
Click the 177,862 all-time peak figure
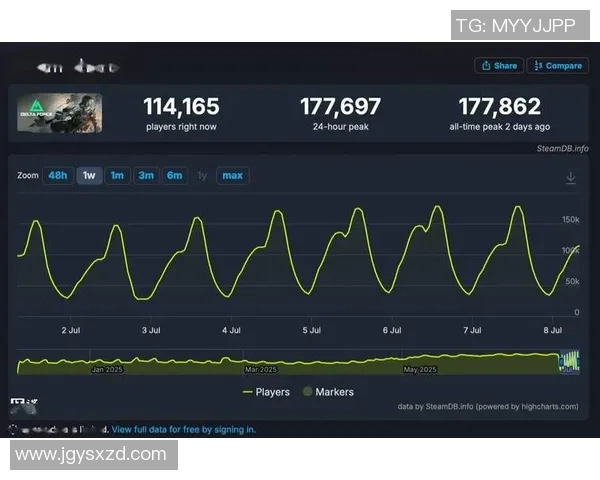click(x=499, y=107)
